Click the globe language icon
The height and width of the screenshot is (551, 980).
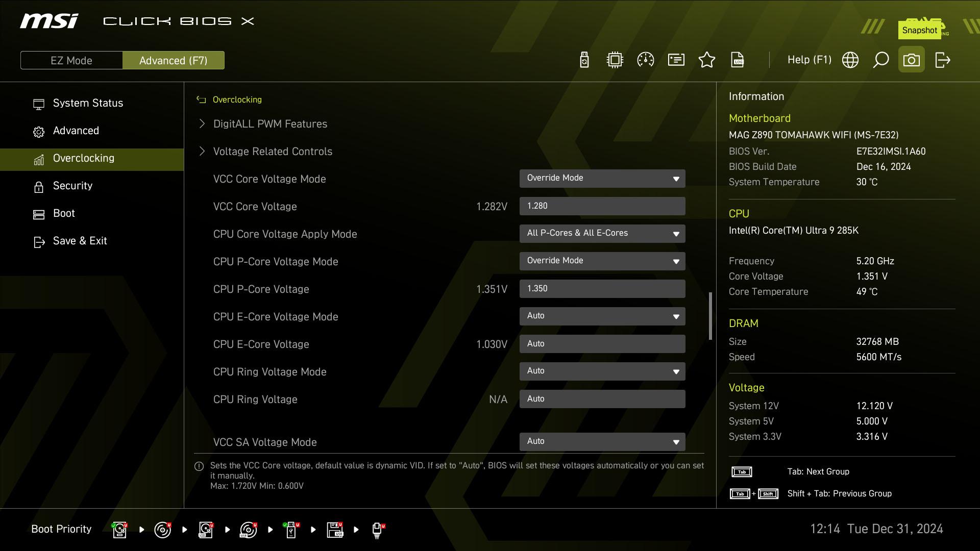pyautogui.click(x=850, y=60)
